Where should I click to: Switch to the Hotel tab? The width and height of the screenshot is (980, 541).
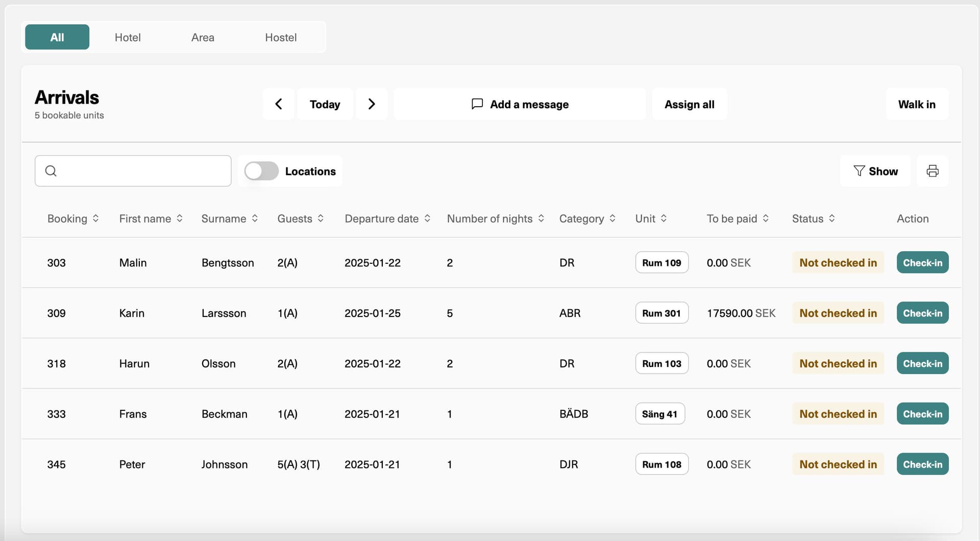(128, 37)
